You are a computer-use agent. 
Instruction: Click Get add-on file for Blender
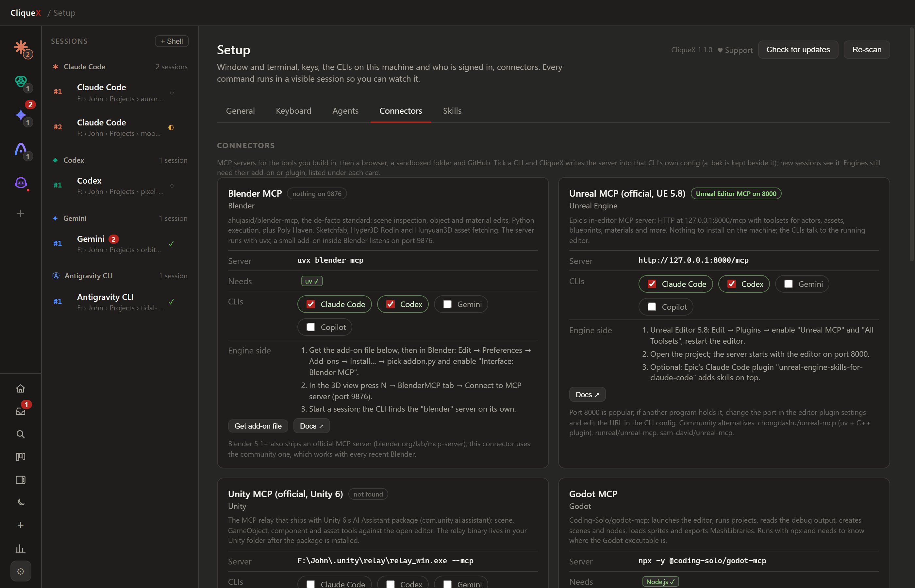258,426
